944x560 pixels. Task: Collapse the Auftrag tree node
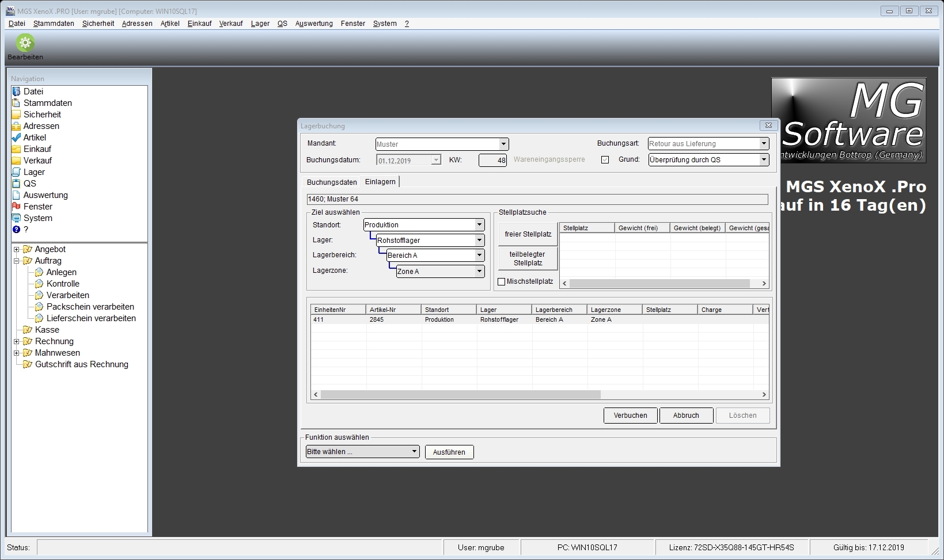click(17, 261)
